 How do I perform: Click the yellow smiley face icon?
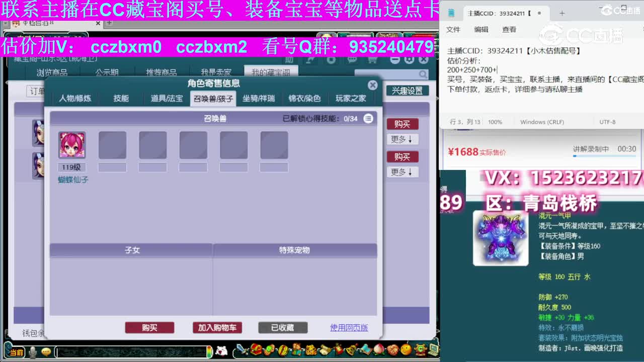[406, 349]
